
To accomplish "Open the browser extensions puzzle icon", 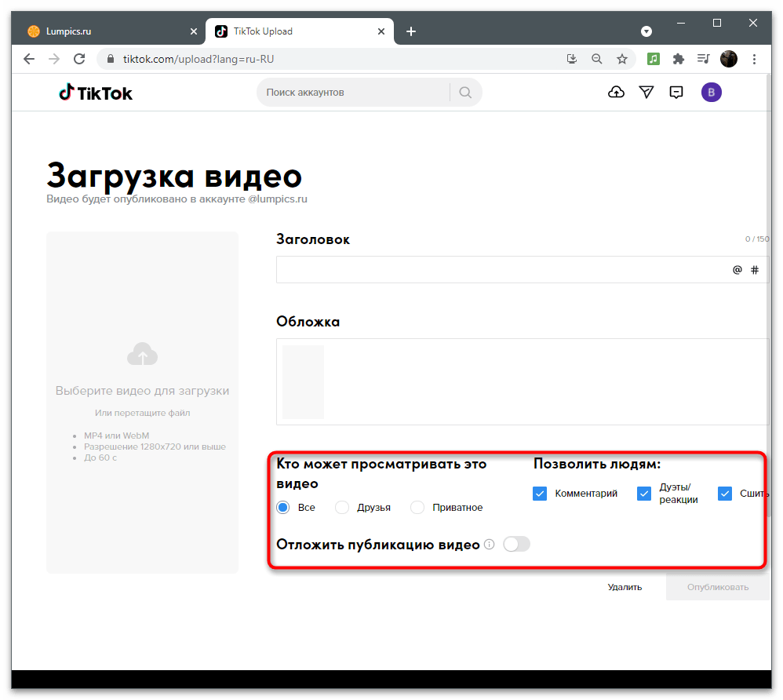I will pos(679,58).
